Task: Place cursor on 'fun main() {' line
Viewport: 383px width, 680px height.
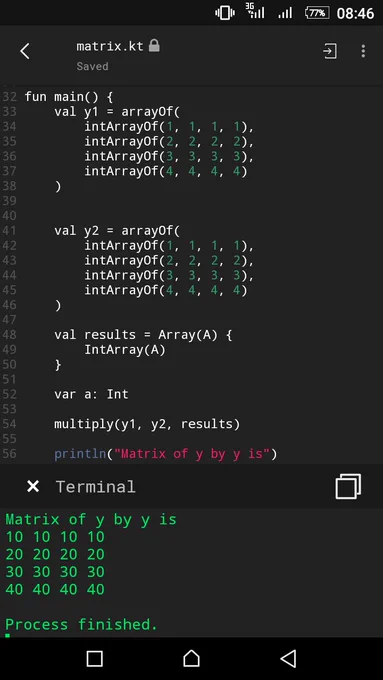Action: pos(69,96)
